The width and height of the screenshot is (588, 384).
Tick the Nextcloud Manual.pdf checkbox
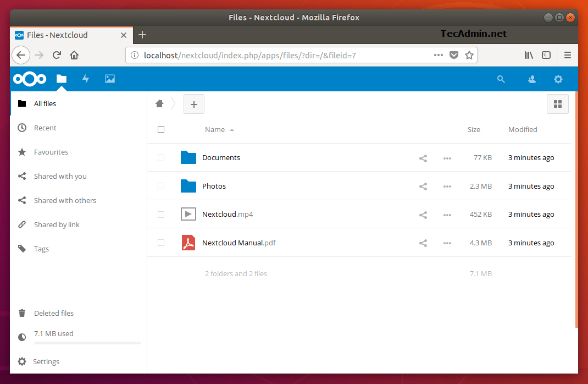tap(161, 243)
